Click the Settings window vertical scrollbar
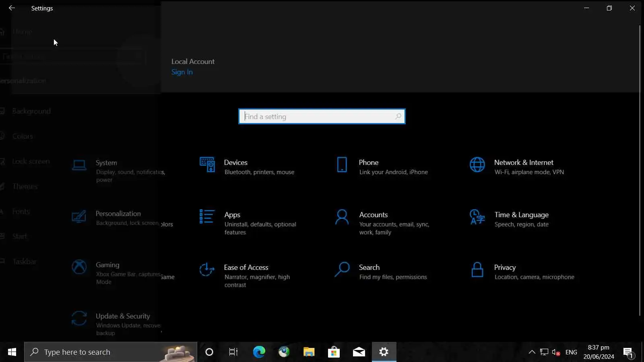 pyautogui.click(x=640, y=171)
